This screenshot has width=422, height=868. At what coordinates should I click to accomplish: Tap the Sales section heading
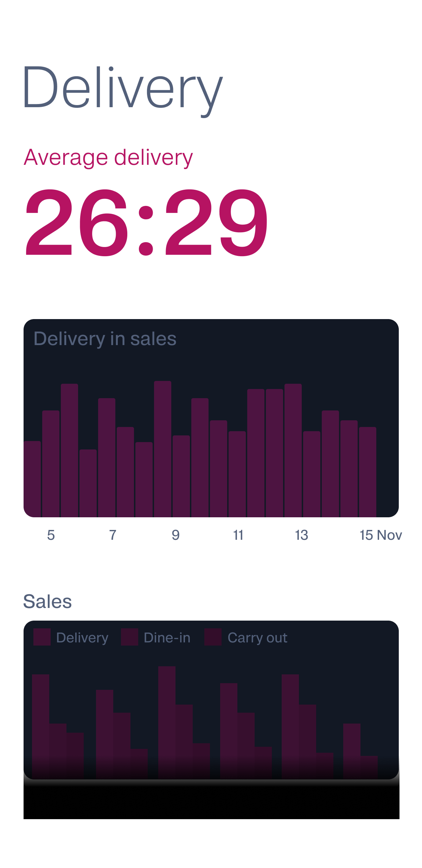click(48, 601)
